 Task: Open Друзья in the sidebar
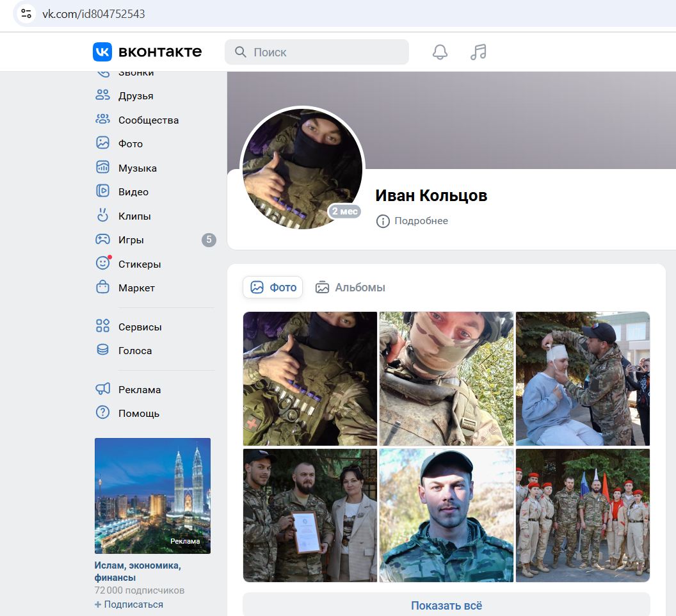(x=135, y=96)
